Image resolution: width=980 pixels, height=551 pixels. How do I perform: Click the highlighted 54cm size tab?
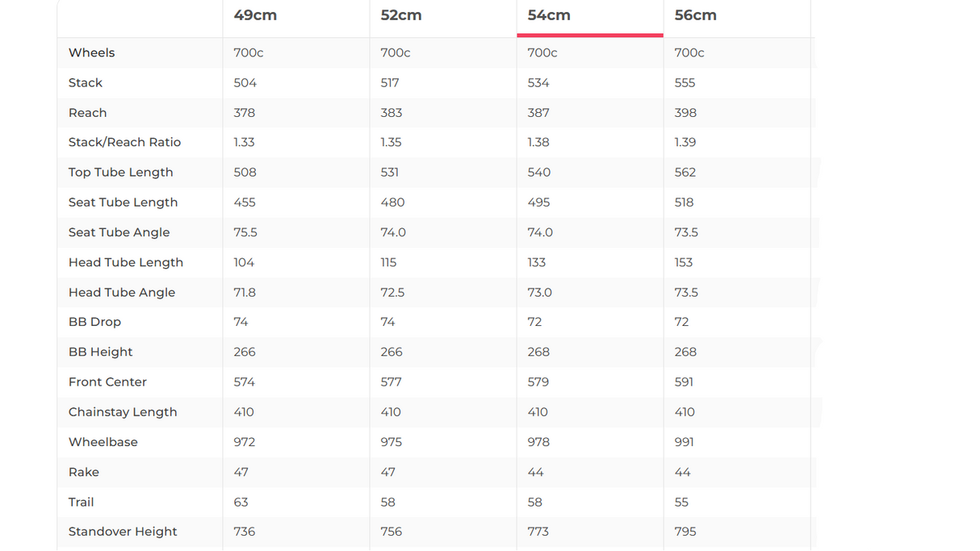549,15
